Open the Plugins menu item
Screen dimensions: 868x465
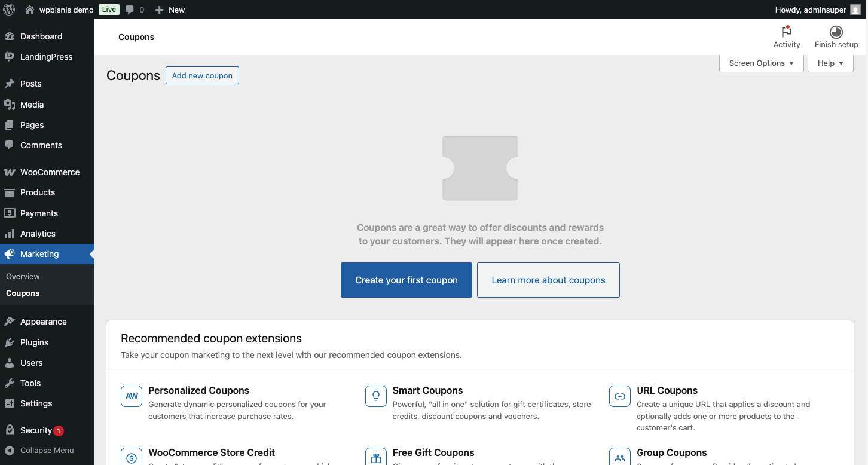34,342
